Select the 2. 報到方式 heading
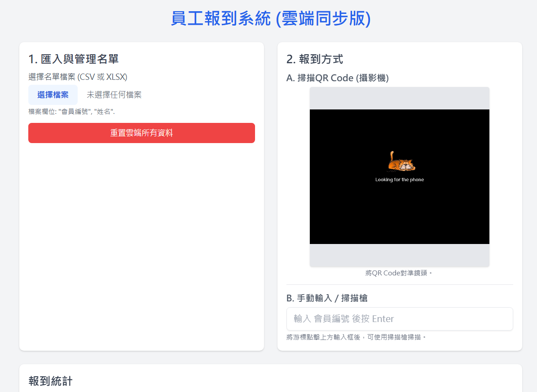The image size is (537, 392). coord(315,59)
